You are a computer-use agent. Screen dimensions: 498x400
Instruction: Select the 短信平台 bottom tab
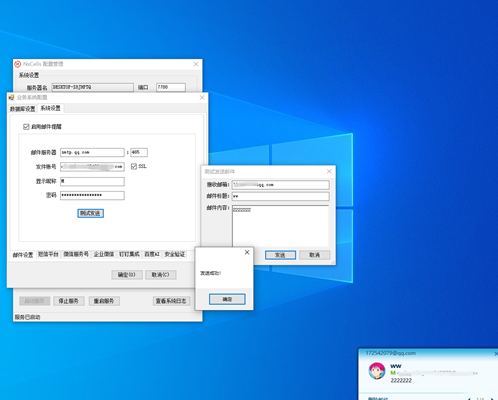pyautogui.click(x=48, y=254)
